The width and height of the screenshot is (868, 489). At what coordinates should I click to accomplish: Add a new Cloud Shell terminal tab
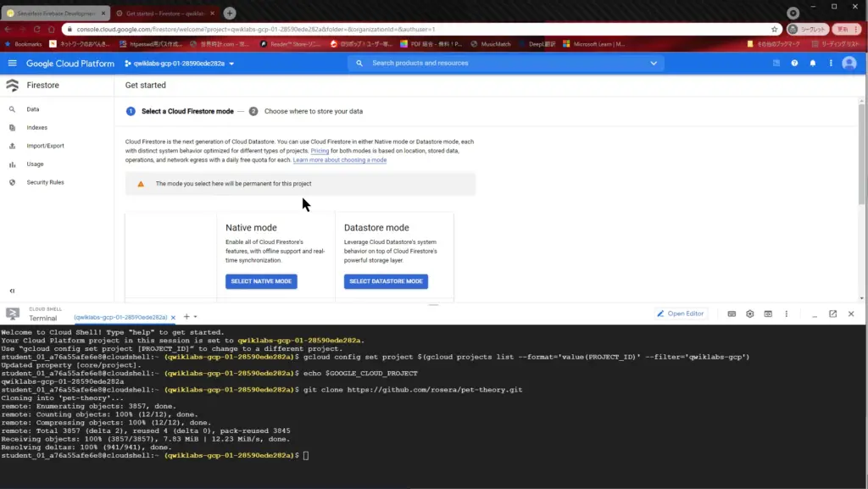click(x=186, y=317)
